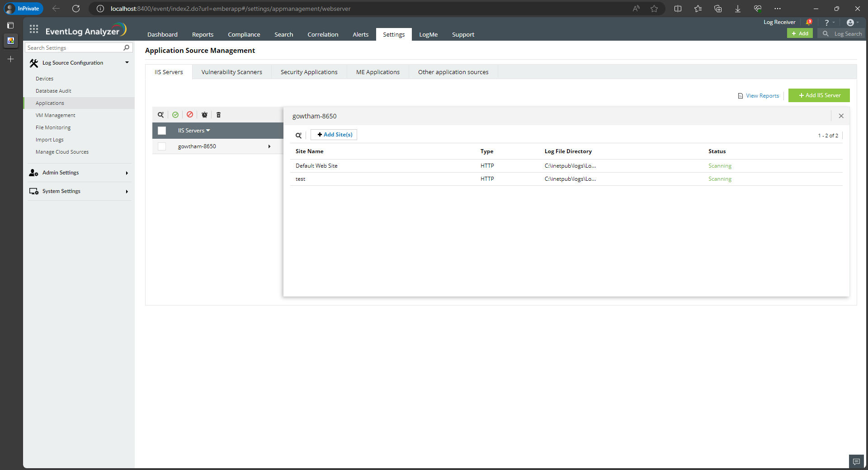Open the View Reports link
Image resolution: width=868 pixels, height=470 pixels.
[762, 96]
